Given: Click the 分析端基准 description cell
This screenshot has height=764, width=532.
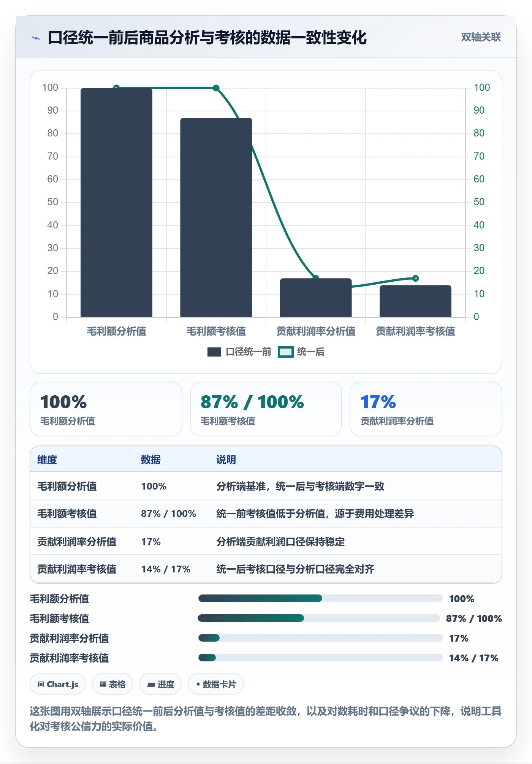Looking at the screenshot, I should point(300,486).
